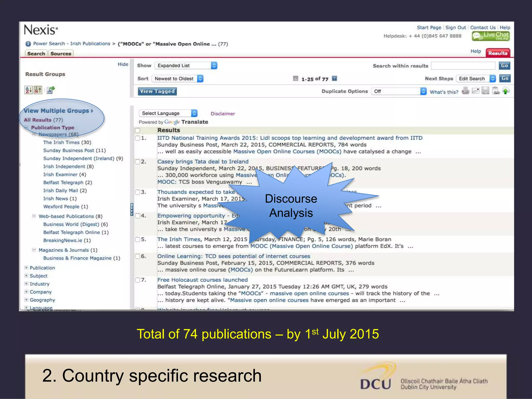Click the export chart icon with the green arrow
This screenshot has height=399, width=532.
[51, 90]
